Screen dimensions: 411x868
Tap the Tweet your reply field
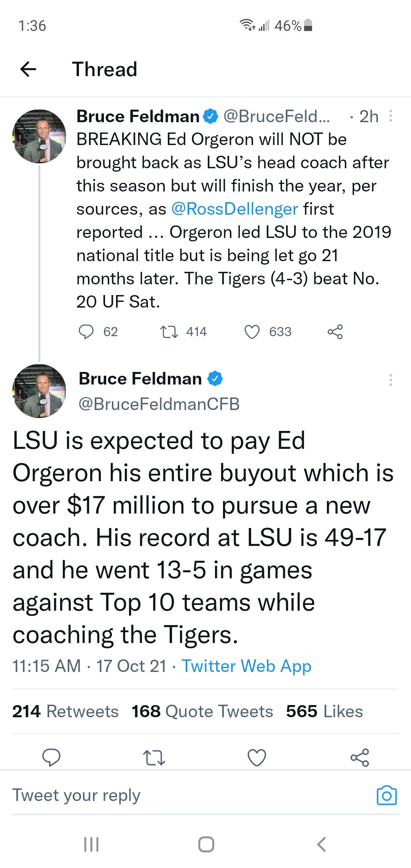click(x=190, y=795)
